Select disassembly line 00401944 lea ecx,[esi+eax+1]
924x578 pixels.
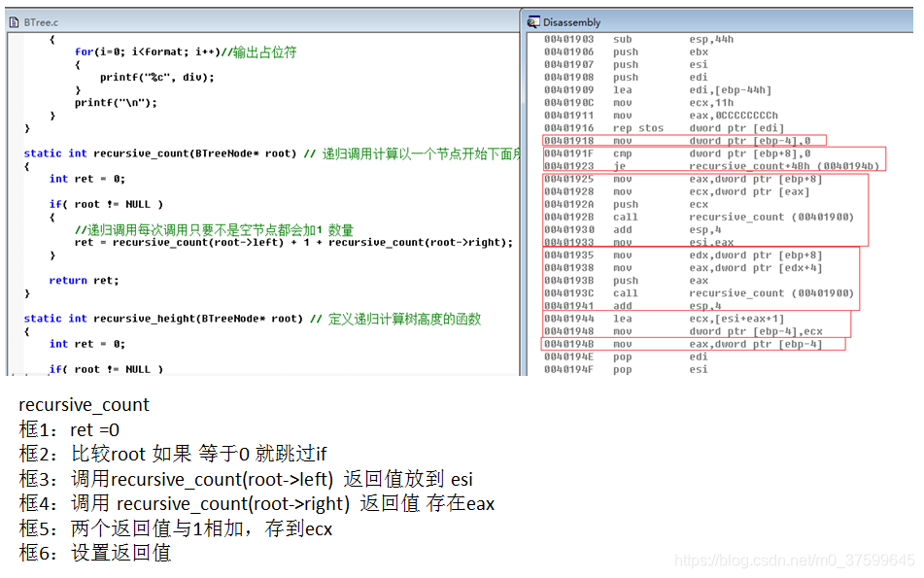point(665,319)
